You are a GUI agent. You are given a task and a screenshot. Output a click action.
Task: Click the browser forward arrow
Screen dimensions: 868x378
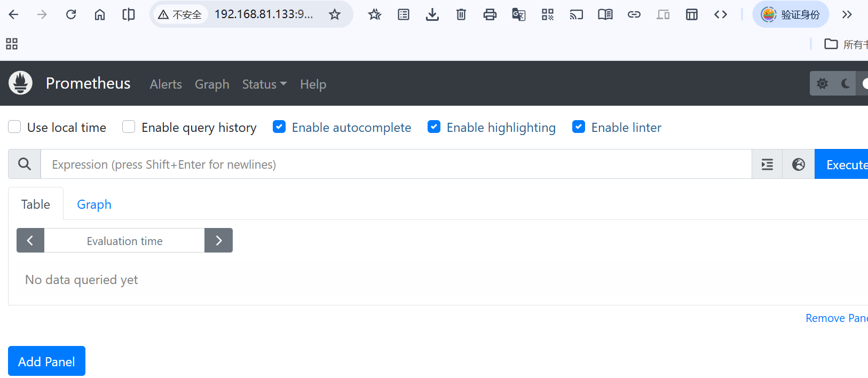click(42, 14)
